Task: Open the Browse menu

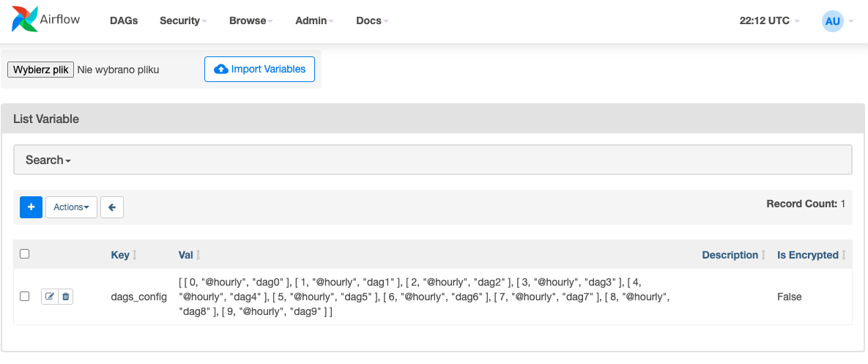Action: pos(251,21)
